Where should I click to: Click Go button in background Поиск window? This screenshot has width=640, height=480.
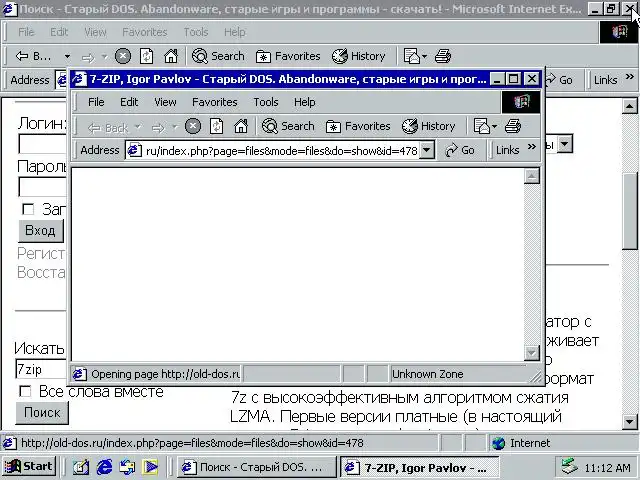pyautogui.click(x=560, y=80)
